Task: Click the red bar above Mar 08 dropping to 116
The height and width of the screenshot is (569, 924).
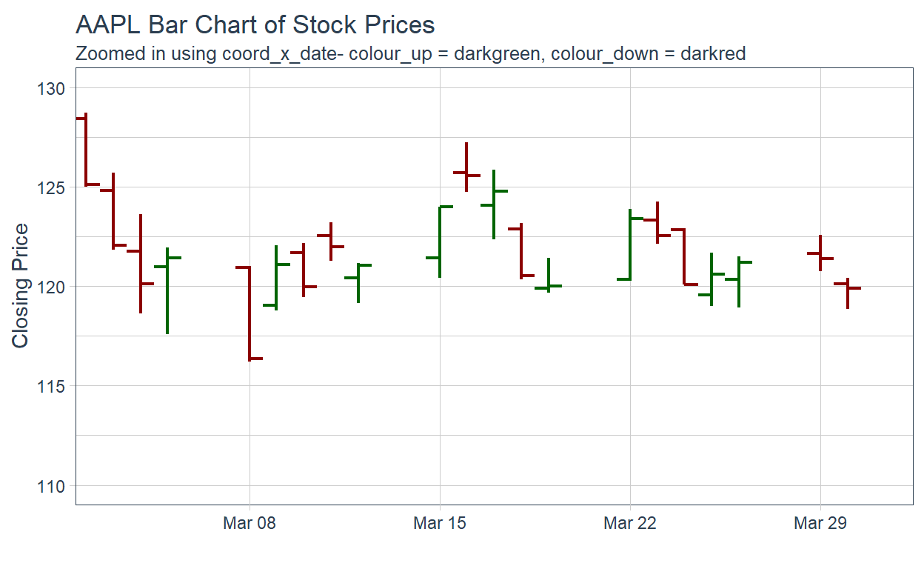Action: tap(250, 313)
